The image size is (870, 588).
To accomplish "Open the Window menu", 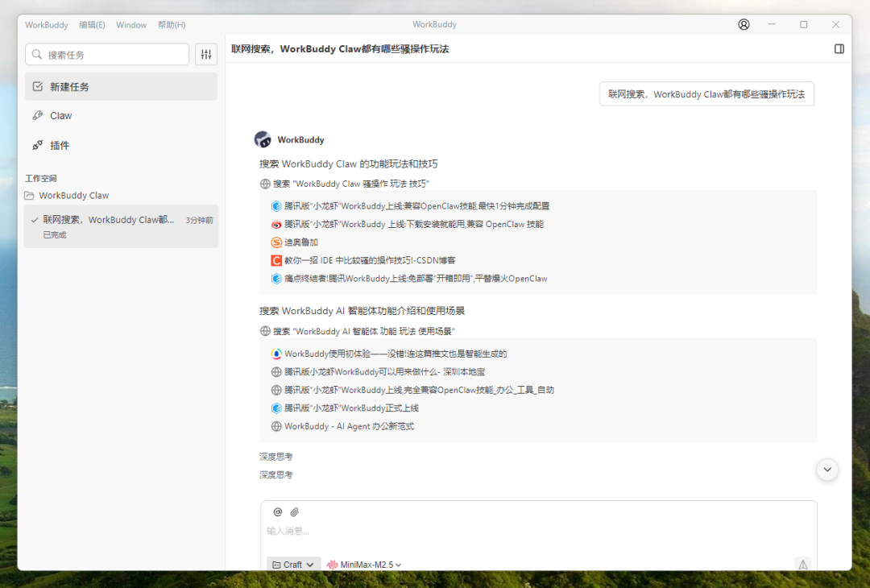I will (x=131, y=25).
